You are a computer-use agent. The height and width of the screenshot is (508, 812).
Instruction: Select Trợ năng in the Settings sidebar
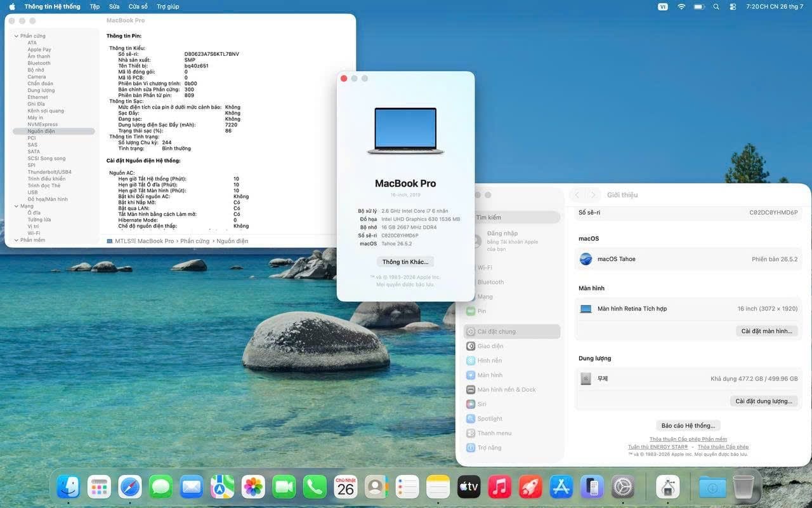click(x=489, y=448)
